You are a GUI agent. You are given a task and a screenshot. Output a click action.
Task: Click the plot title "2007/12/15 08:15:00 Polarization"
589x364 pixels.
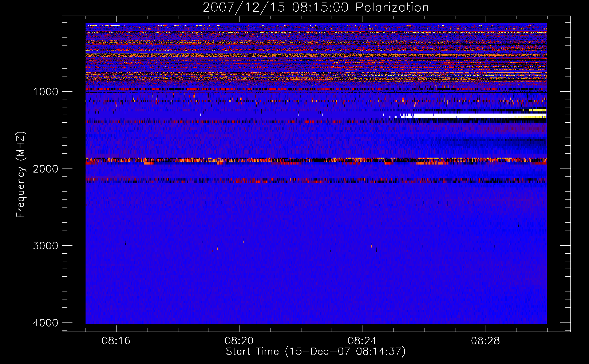(x=316, y=7)
